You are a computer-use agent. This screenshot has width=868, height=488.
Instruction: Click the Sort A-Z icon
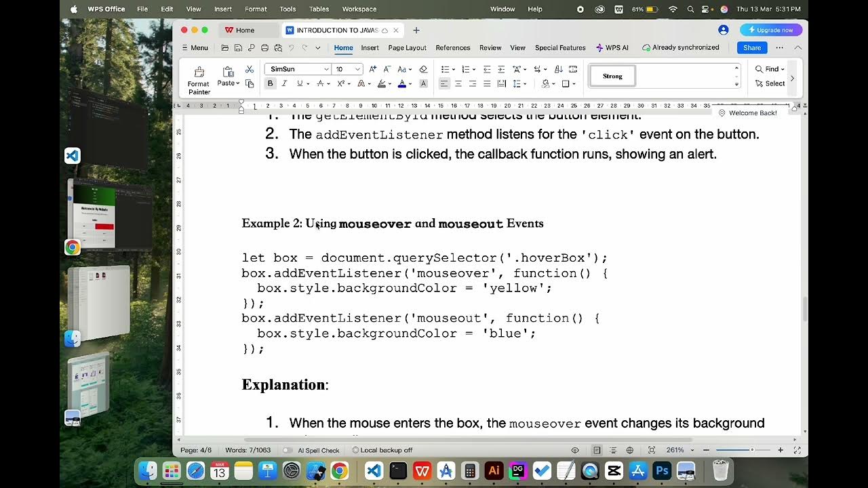tap(559, 69)
